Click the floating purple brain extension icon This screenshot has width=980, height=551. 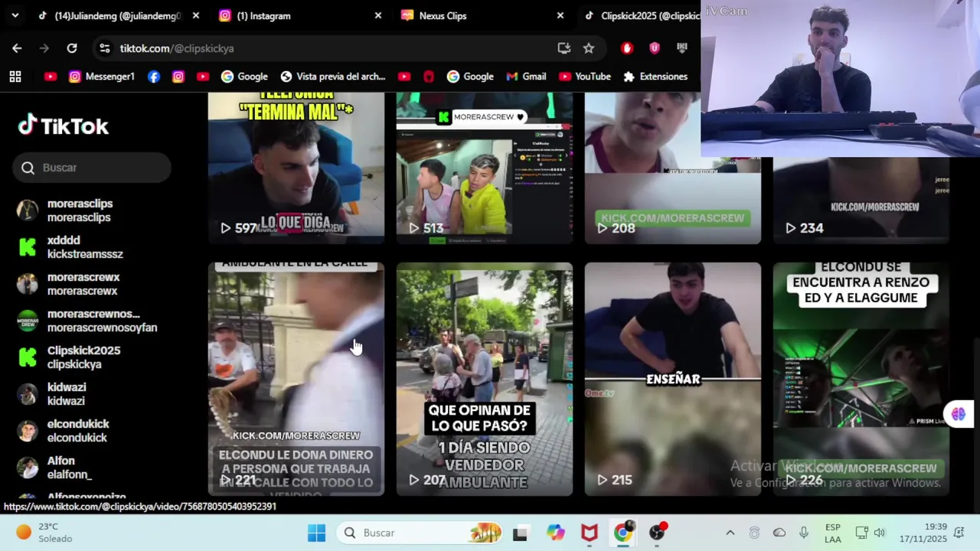pyautogui.click(x=959, y=414)
